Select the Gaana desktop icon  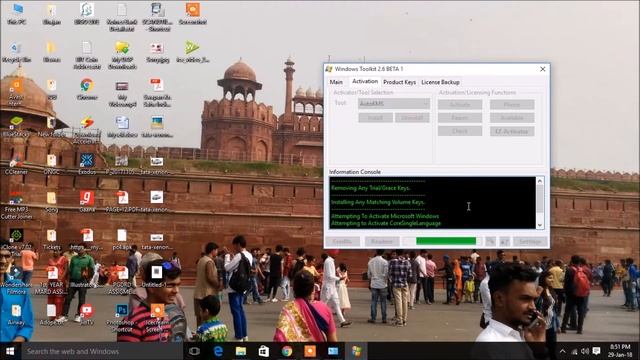[x=87, y=201]
